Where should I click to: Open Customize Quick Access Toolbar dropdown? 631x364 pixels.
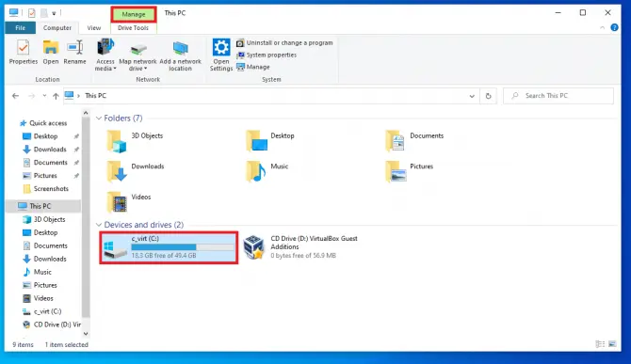click(x=54, y=13)
